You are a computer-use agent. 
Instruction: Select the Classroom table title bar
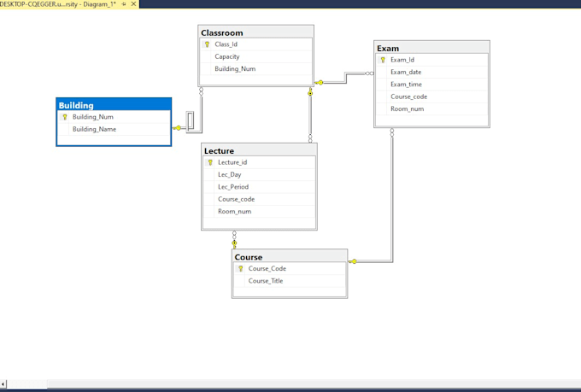(255, 32)
